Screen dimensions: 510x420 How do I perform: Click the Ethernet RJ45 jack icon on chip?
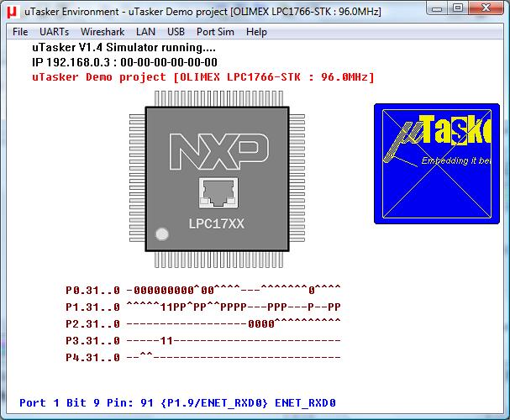(x=218, y=192)
